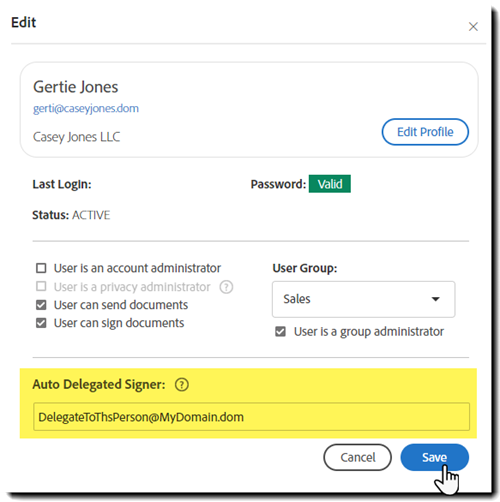Viewport: 500px width, 502px height.
Task: Open help for privacy administrator option
Action: tap(226, 287)
